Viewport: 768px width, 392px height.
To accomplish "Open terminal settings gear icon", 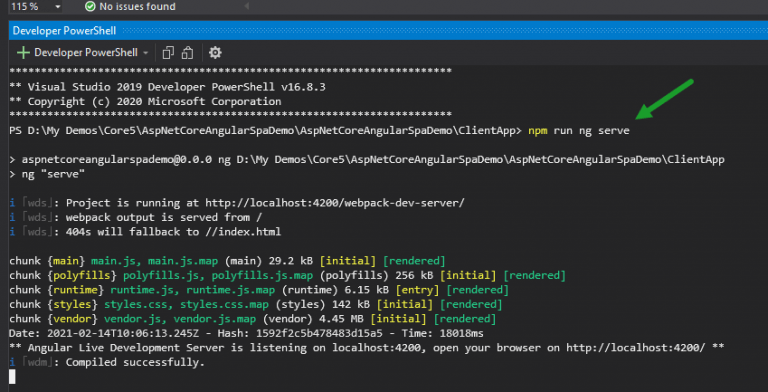I will click(215, 52).
